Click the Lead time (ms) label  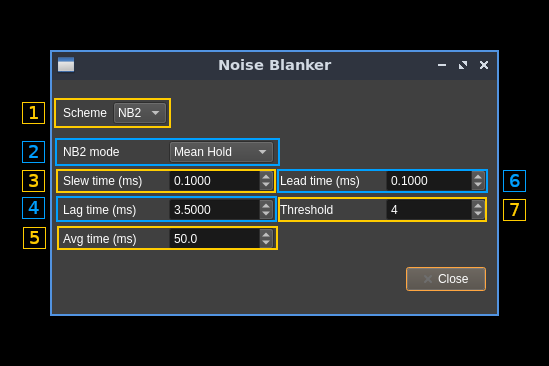tap(320, 181)
